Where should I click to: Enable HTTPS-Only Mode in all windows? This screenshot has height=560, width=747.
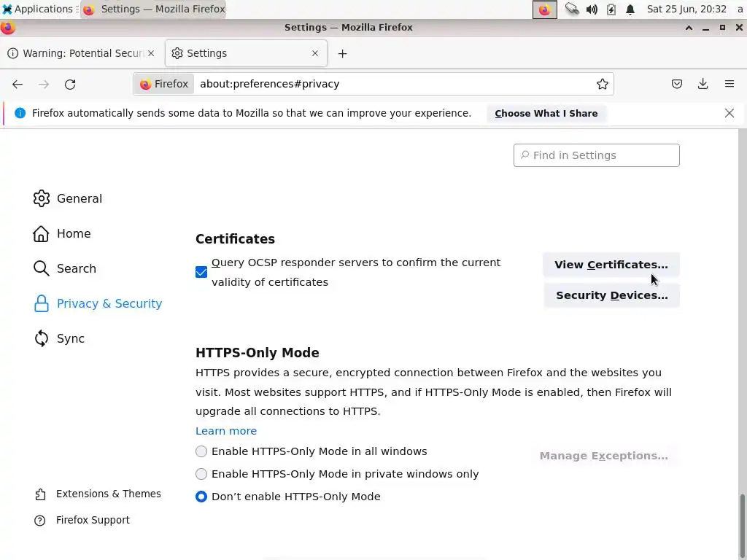[x=201, y=451]
